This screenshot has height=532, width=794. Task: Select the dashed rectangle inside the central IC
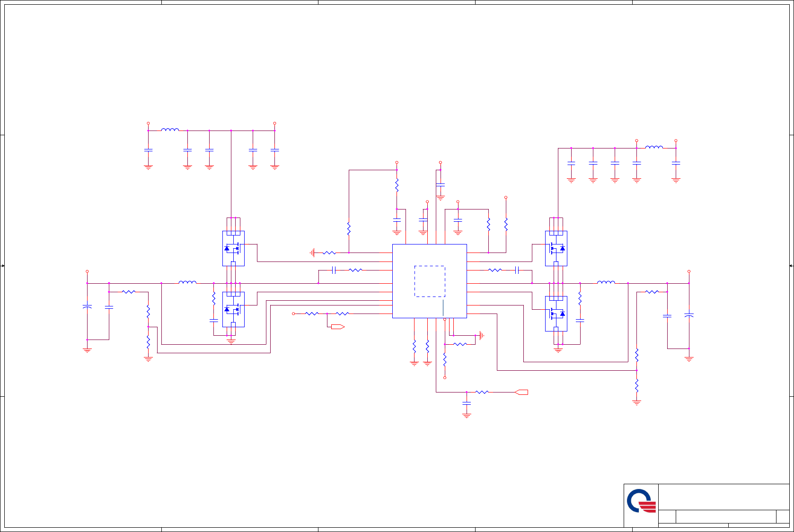coord(430,281)
